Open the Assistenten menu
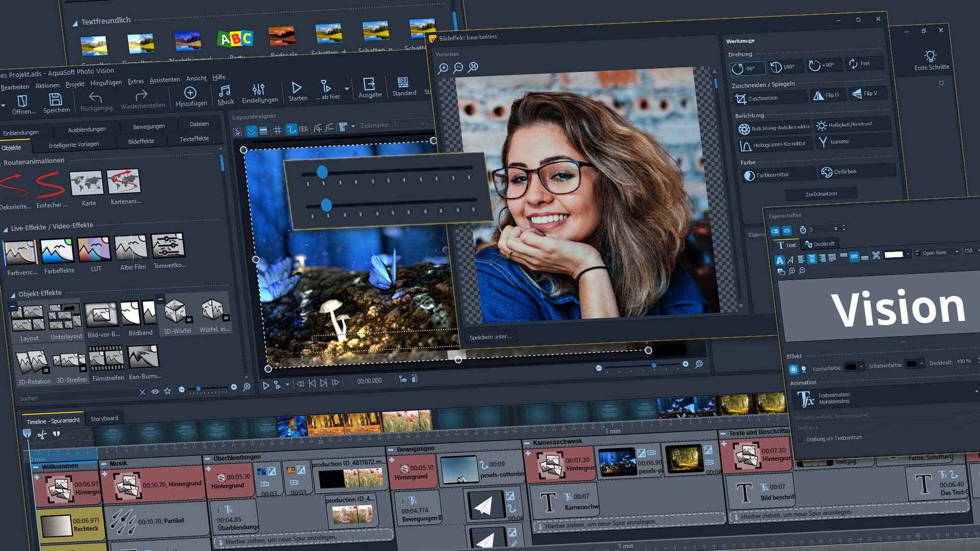The width and height of the screenshot is (980, 551). (x=165, y=80)
